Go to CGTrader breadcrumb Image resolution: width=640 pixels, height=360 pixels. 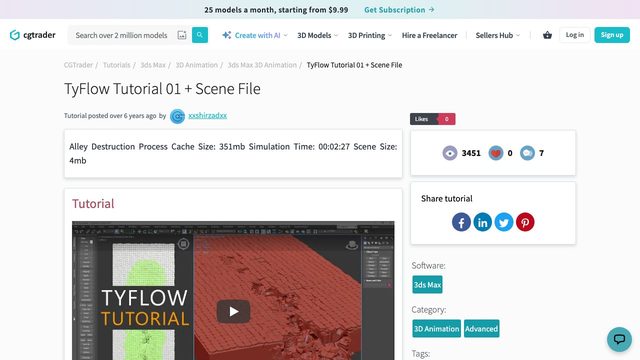point(78,65)
